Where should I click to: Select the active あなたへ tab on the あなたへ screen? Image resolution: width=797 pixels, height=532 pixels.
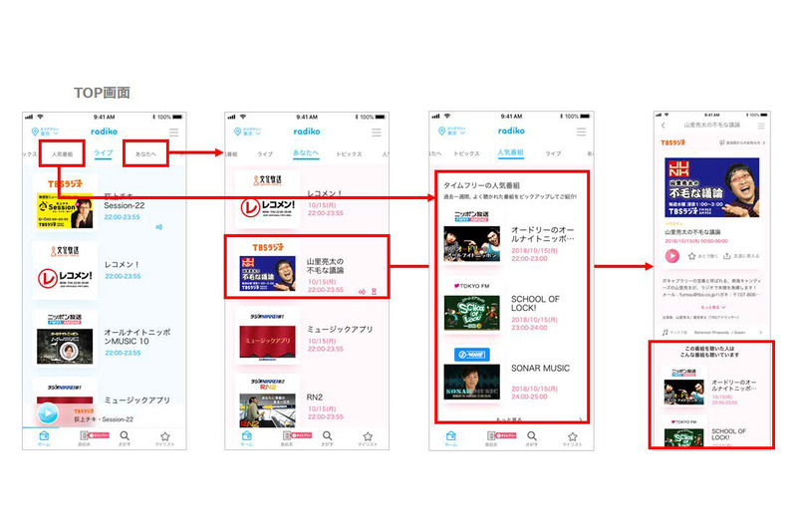tap(306, 153)
